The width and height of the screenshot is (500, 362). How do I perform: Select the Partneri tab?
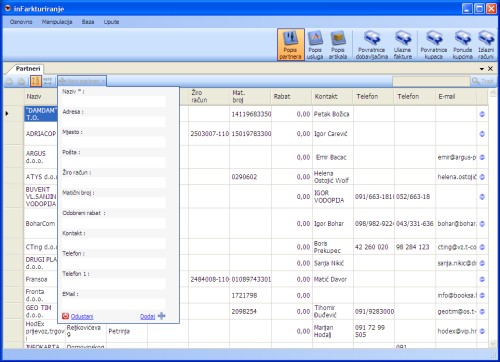click(28, 69)
